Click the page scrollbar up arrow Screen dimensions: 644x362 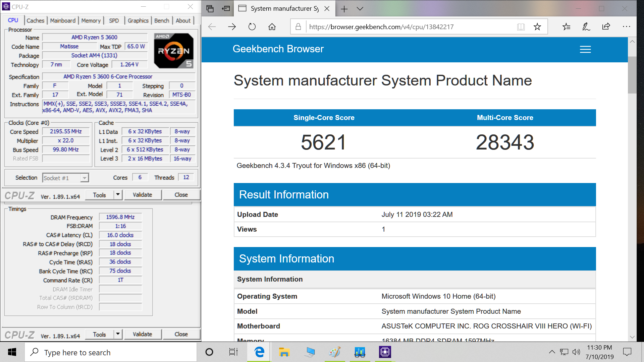(632, 42)
